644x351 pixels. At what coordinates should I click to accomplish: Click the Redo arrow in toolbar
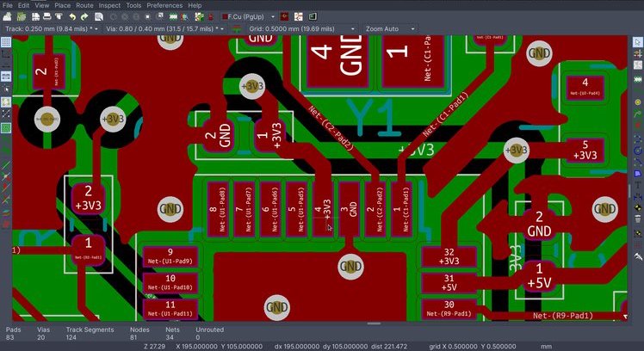coord(84,16)
